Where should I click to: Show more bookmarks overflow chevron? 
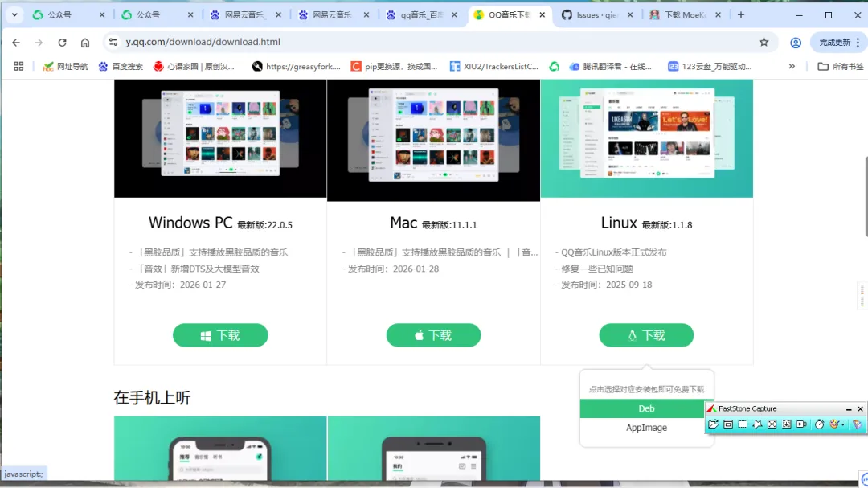tap(792, 67)
